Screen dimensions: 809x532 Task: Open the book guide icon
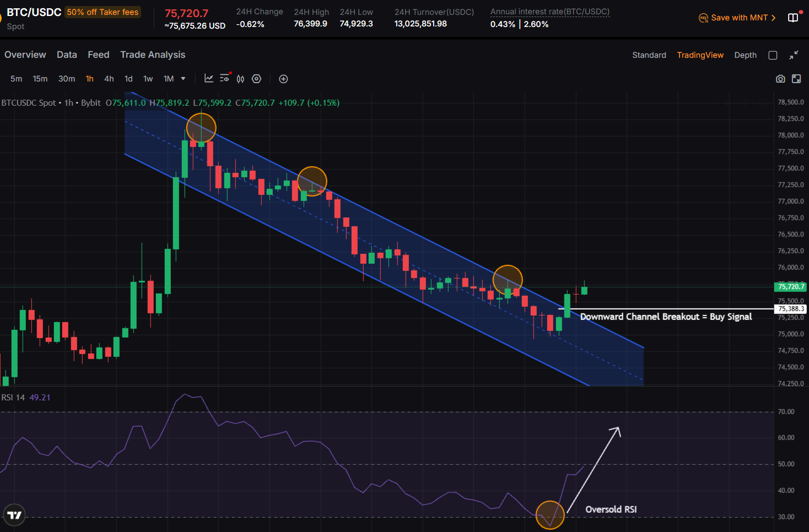click(793, 18)
